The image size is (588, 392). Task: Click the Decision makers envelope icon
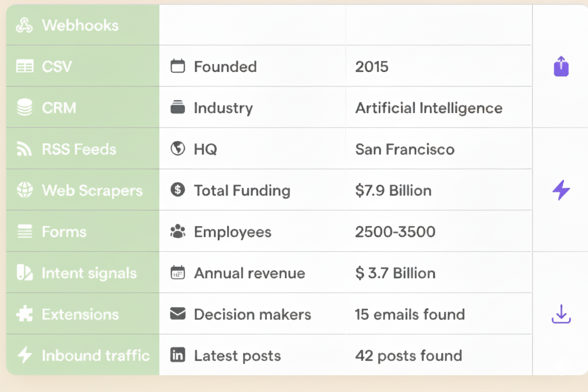pos(178,314)
